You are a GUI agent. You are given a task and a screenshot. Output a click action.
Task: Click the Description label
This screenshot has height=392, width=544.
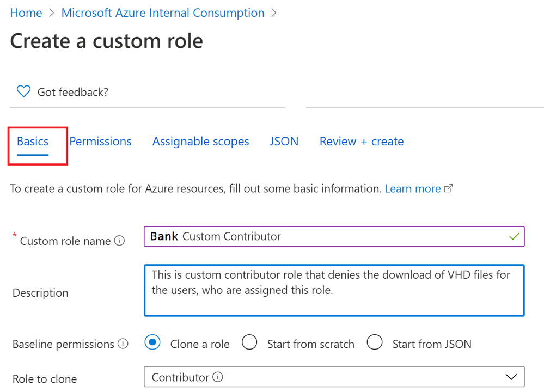click(x=40, y=293)
